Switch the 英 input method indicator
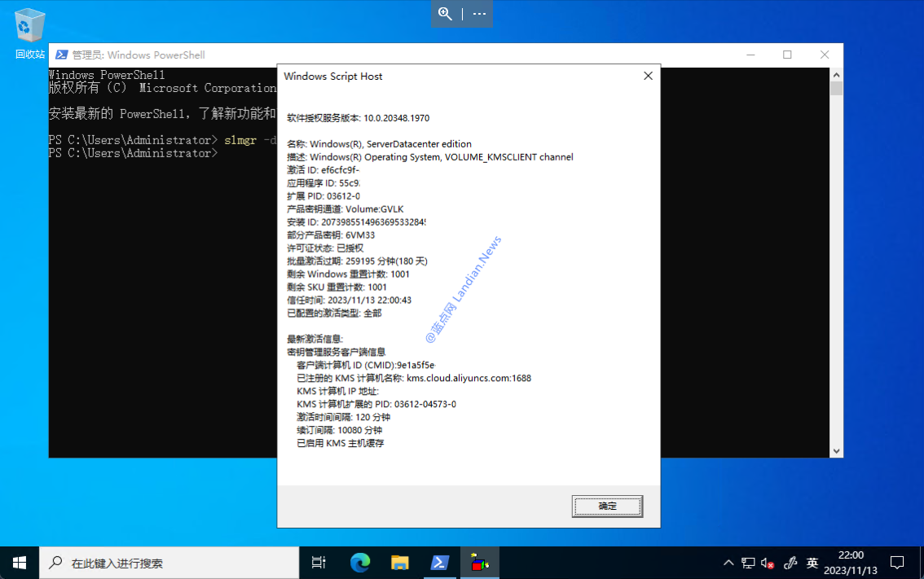924x579 pixels. tap(812, 563)
